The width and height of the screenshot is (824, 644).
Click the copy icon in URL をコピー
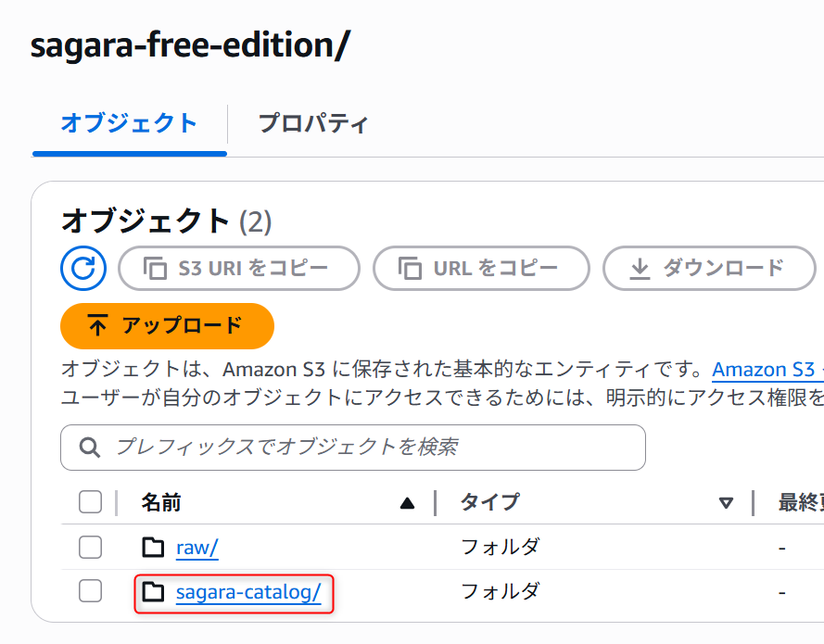tap(410, 269)
